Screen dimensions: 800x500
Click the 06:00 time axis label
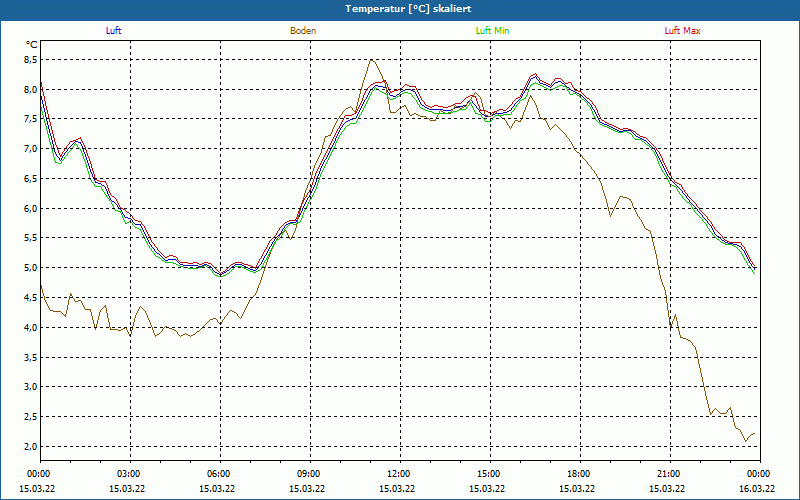(220, 474)
